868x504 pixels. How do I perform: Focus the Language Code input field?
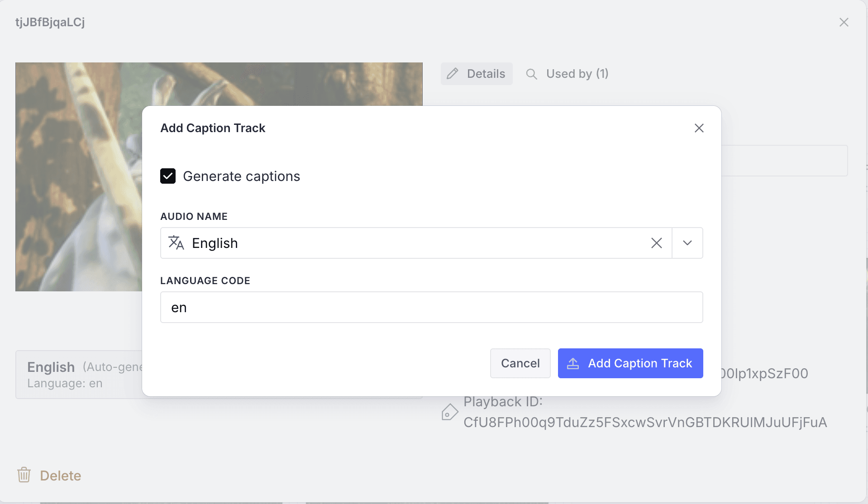pos(431,307)
